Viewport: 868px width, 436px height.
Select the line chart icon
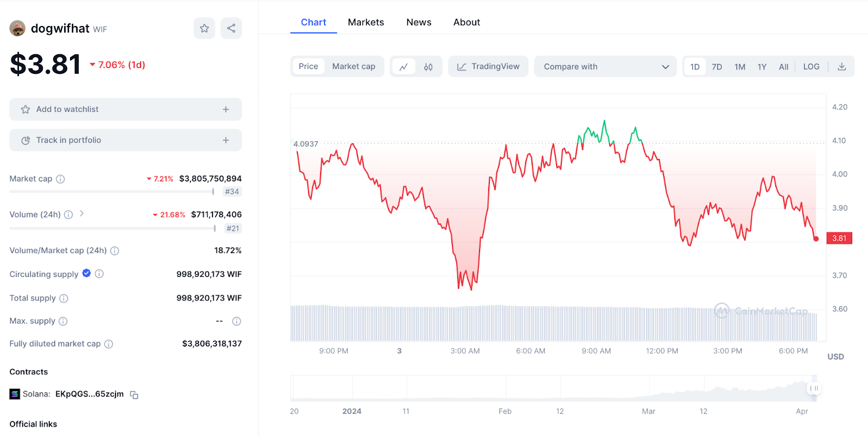404,67
